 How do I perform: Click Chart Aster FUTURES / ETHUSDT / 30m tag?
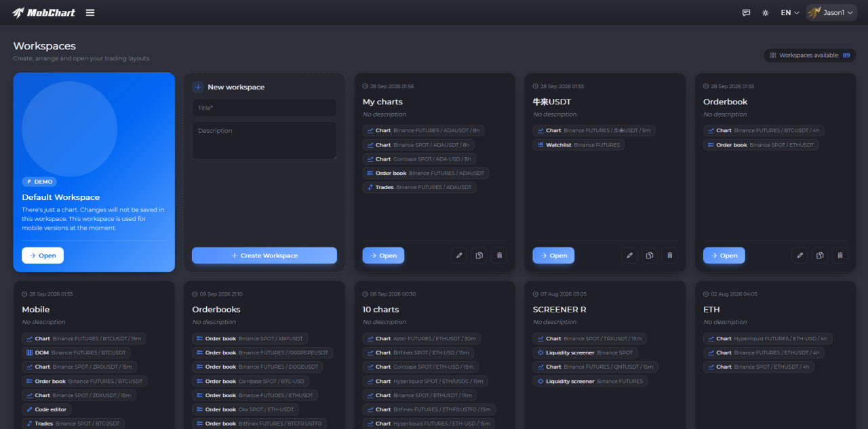pos(422,338)
